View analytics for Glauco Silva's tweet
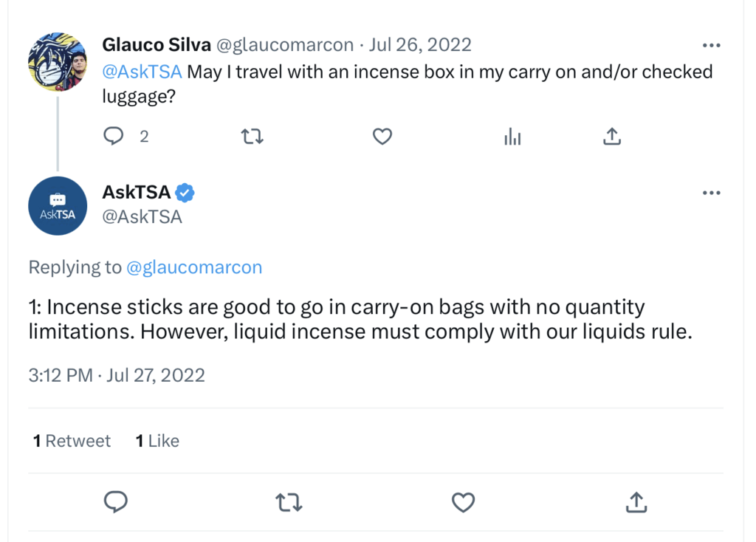756x542 pixels. [x=512, y=137]
